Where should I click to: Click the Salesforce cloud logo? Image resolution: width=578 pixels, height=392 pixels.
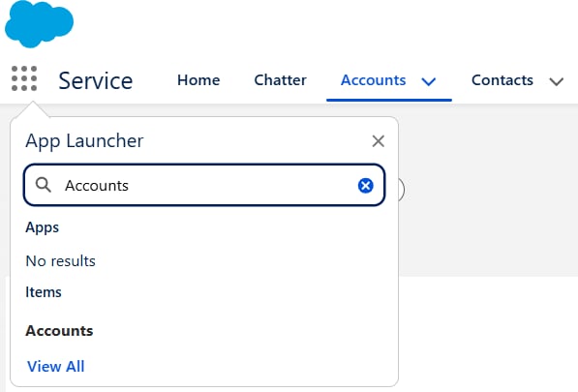[x=39, y=23]
